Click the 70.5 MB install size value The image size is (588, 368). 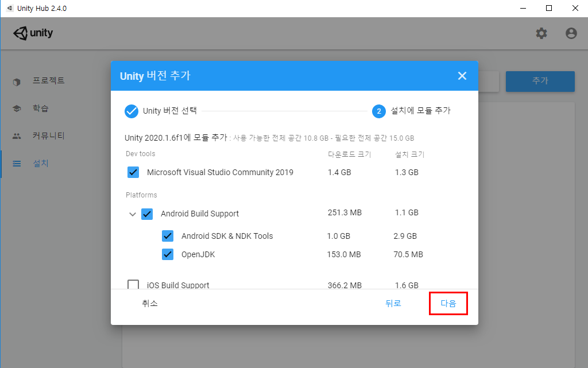pos(408,254)
